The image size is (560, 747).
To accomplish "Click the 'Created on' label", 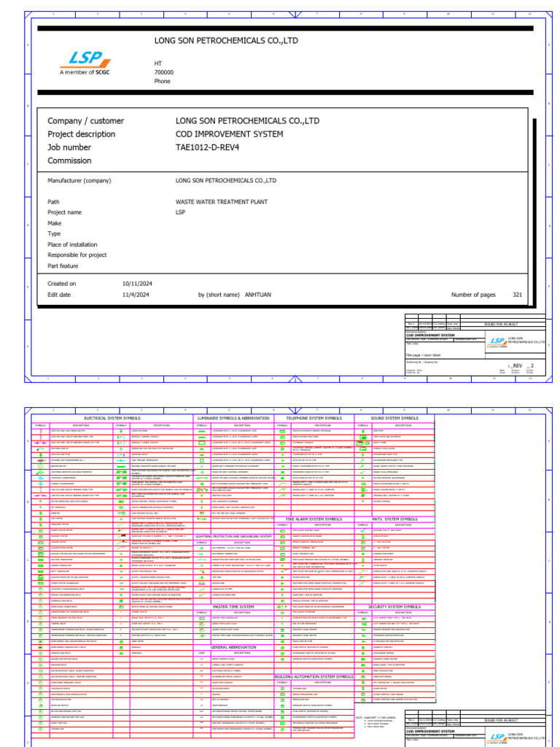I will pos(62,284).
